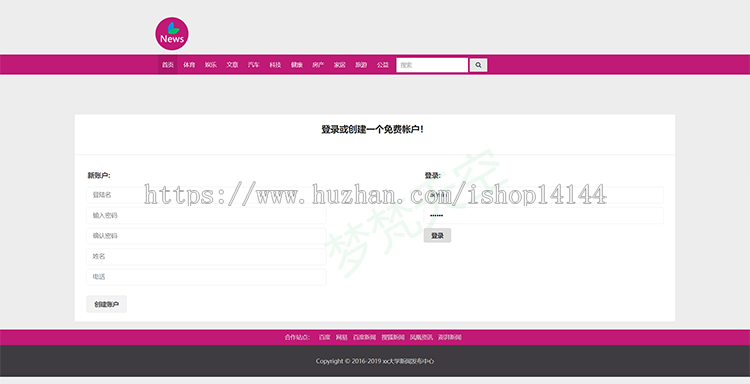750x384 pixels.
Task: Open the 百度 footer partner link
Action: click(325, 337)
